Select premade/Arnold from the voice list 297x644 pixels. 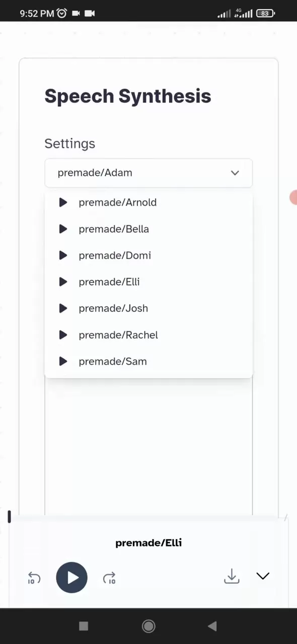117,202
